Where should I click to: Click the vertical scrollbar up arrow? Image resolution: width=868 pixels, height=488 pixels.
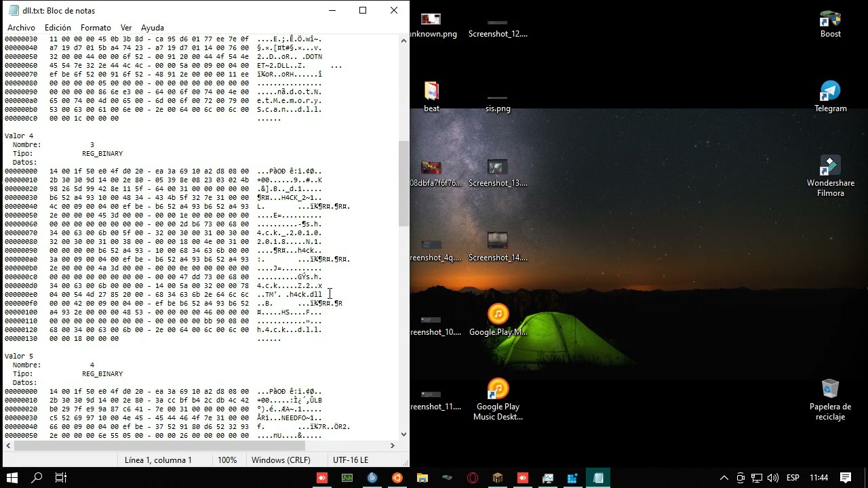403,41
